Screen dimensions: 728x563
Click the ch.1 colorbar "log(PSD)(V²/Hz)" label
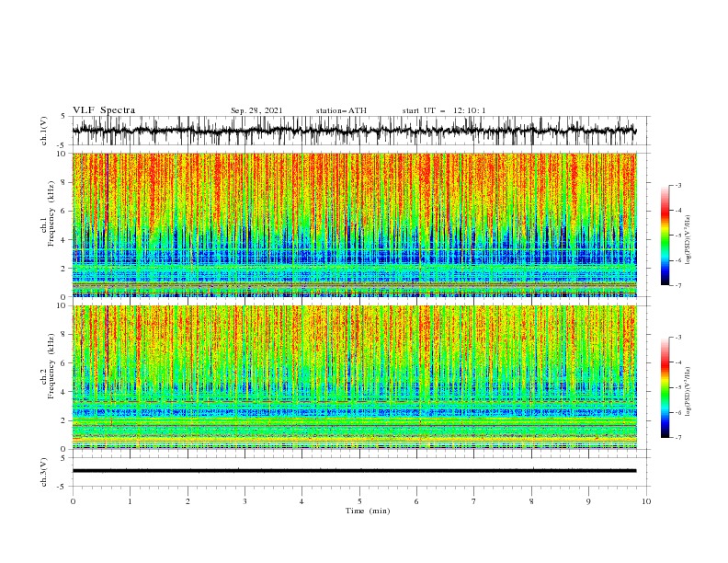[x=688, y=240]
